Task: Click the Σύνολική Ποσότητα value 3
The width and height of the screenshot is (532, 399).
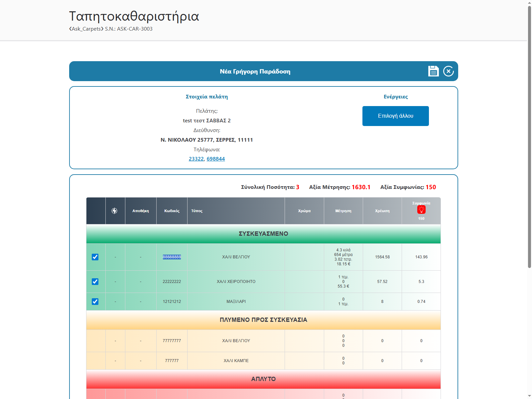Action: pyautogui.click(x=298, y=187)
